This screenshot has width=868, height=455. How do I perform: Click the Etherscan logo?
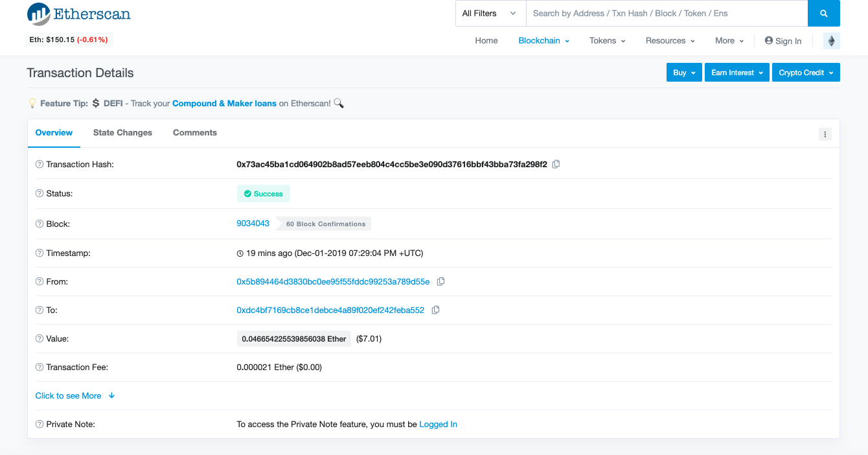coord(78,14)
